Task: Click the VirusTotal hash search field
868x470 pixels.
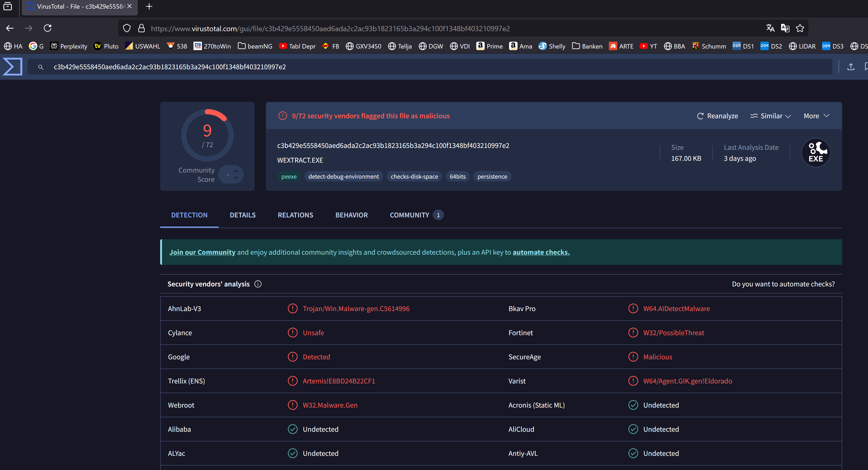Action: (438, 67)
